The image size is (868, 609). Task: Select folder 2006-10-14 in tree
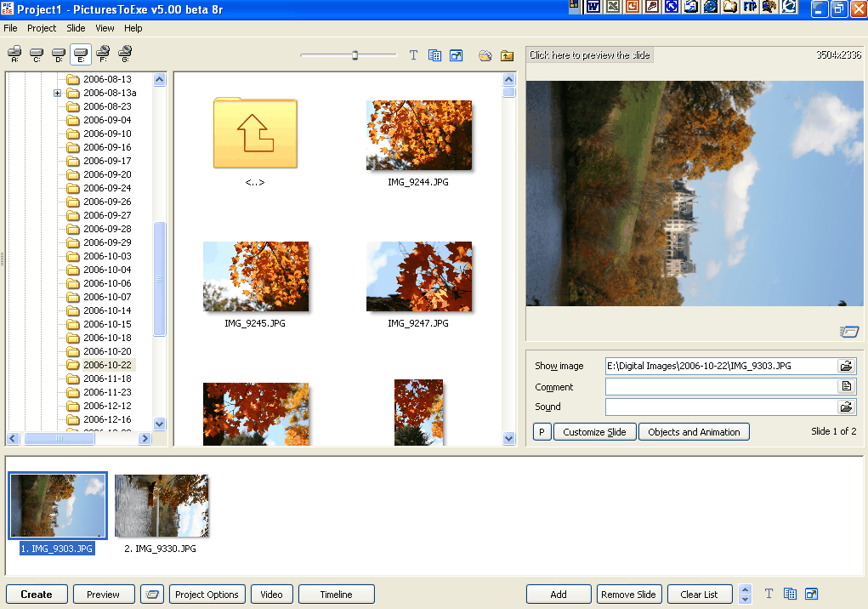click(x=107, y=310)
